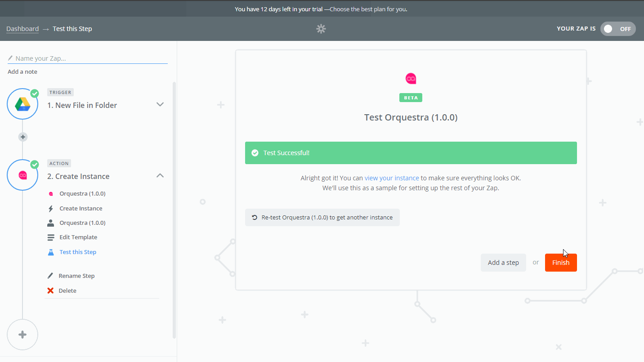The image size is (644, 362).
Task: Go to the Dashboard link
Action: click(x=22, y=29)
